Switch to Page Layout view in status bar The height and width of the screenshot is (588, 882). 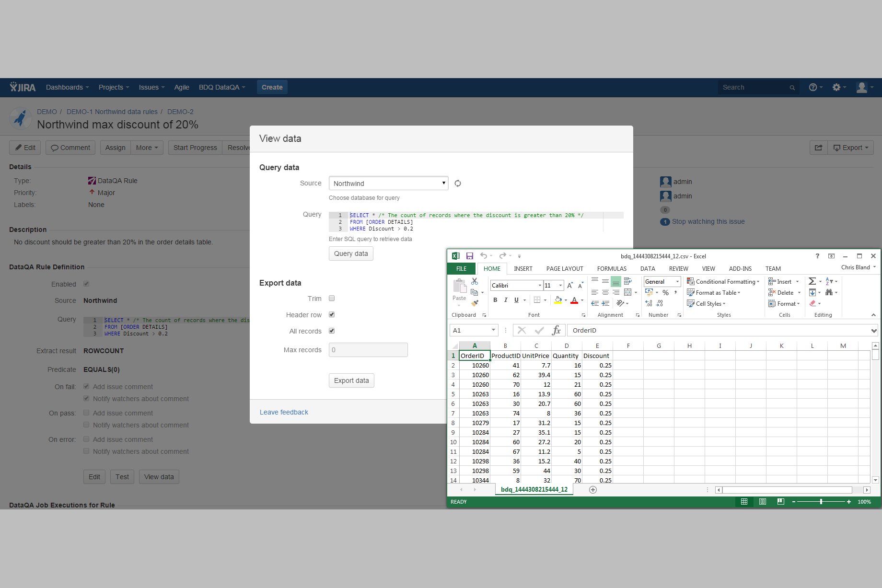pyautogui.click(x=762, y=502)
